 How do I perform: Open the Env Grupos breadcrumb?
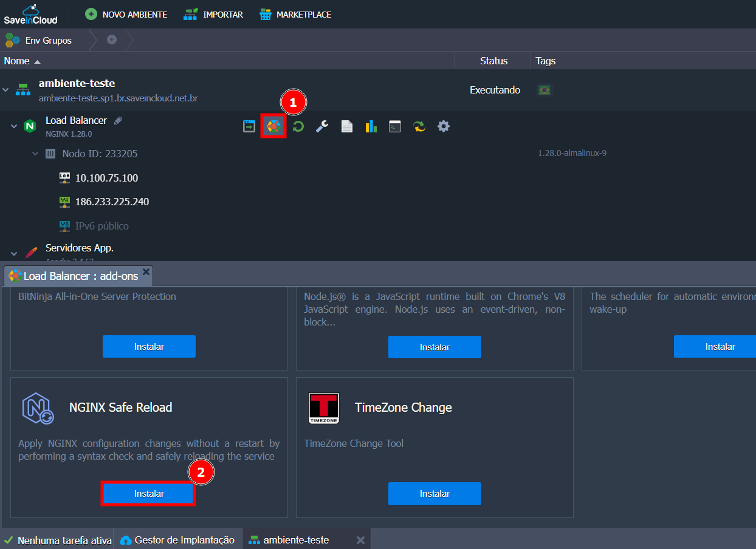(38, 40)
